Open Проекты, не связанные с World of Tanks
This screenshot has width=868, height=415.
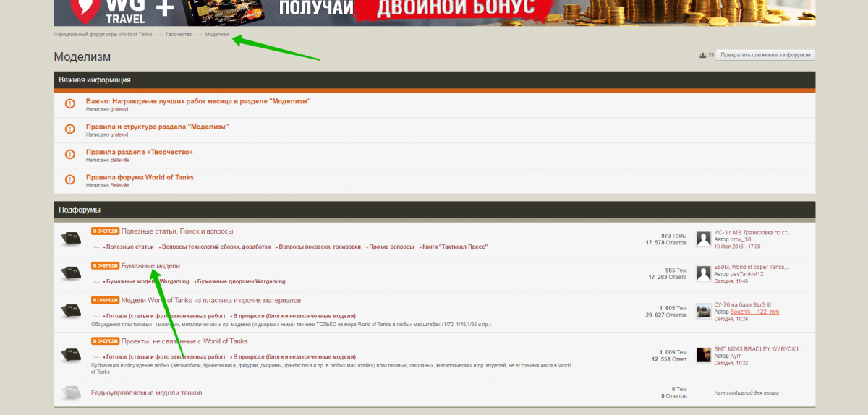[x=184, y=341]
